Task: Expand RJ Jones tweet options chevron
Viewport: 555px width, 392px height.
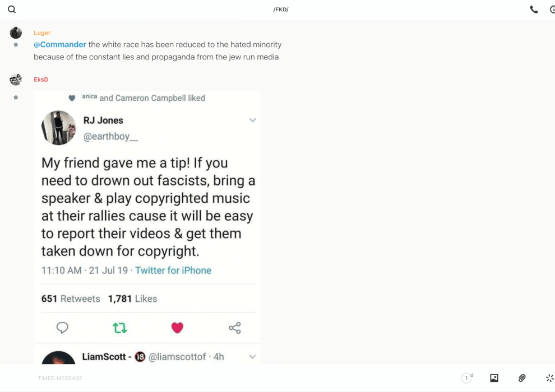Action: pyautogui.click(x=252, y=120)
